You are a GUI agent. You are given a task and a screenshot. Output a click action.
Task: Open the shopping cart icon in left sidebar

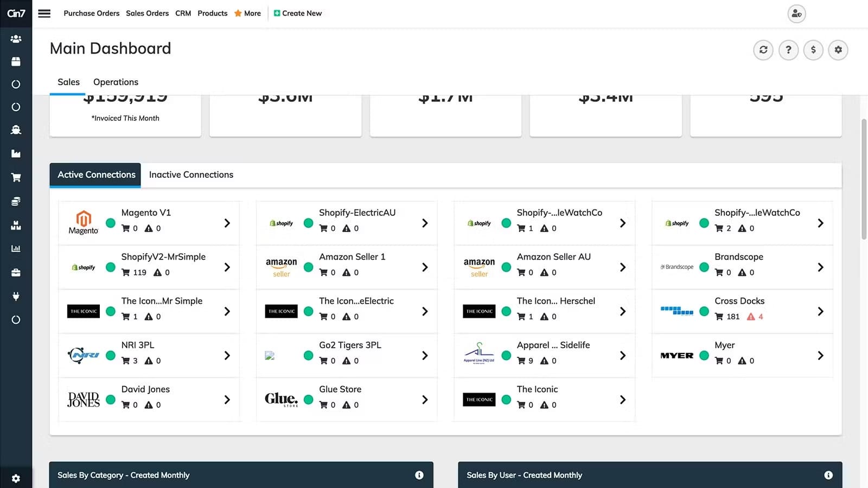pos(16,177)
